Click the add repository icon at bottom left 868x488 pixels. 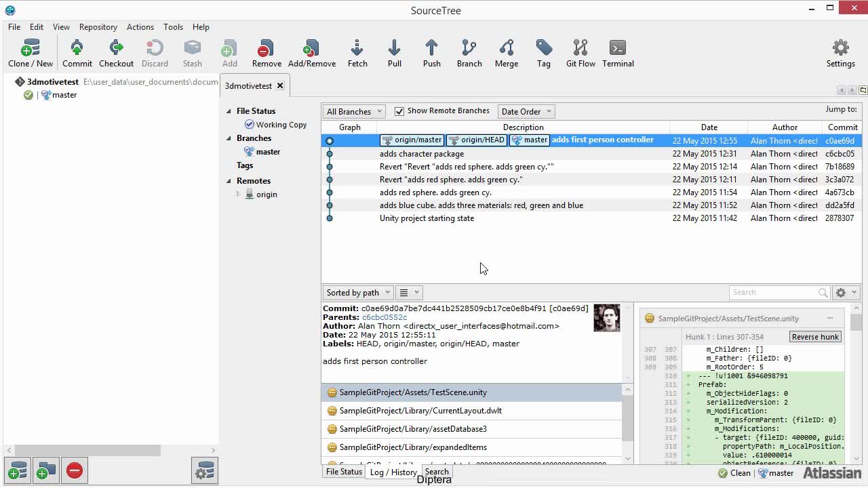[x=18, y=470]
